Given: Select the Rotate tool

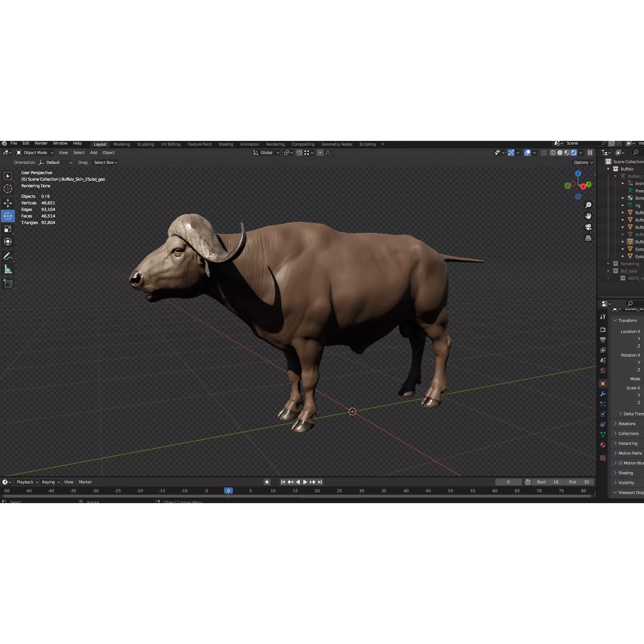Looking at the screenshot, I should click(x=8, y=216).
